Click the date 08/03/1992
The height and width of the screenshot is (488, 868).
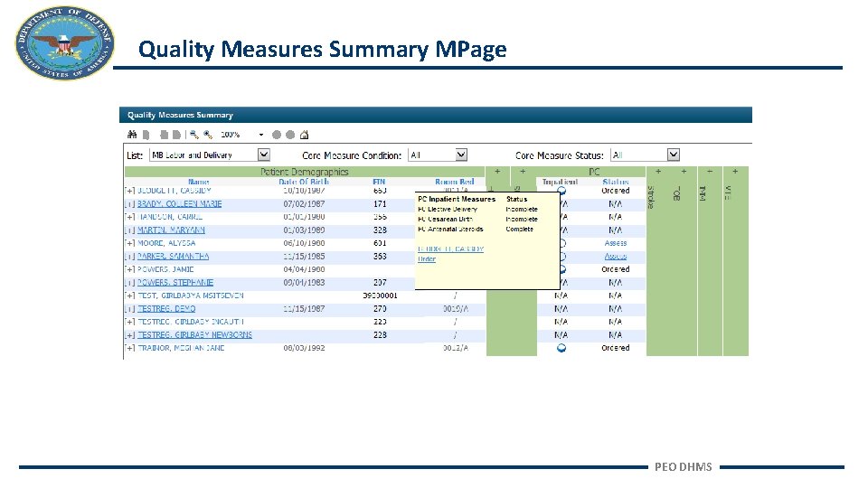tap(304, 348)
